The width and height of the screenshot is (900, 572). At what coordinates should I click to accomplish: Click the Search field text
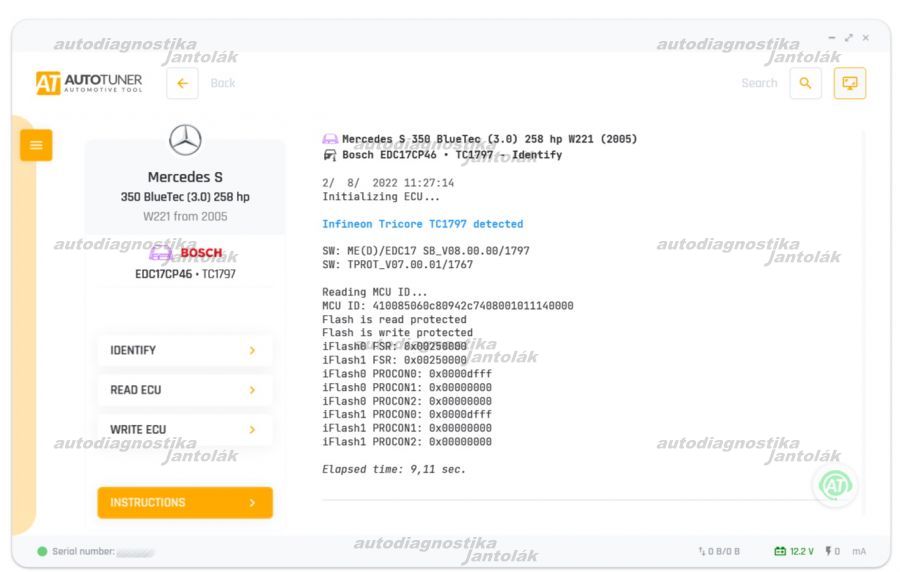(x=759, y=83)
